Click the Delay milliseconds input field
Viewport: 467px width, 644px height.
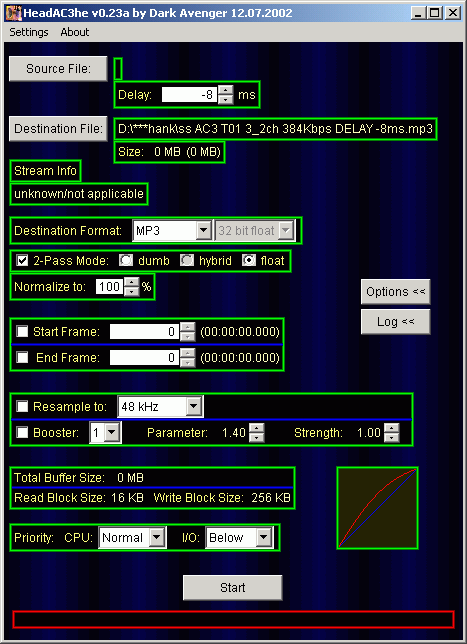[189, 95]
